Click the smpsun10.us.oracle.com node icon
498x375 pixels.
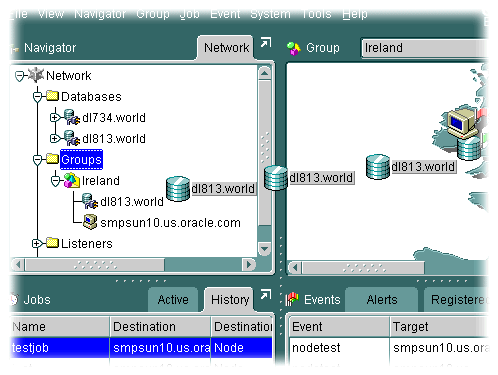point(90,222)
